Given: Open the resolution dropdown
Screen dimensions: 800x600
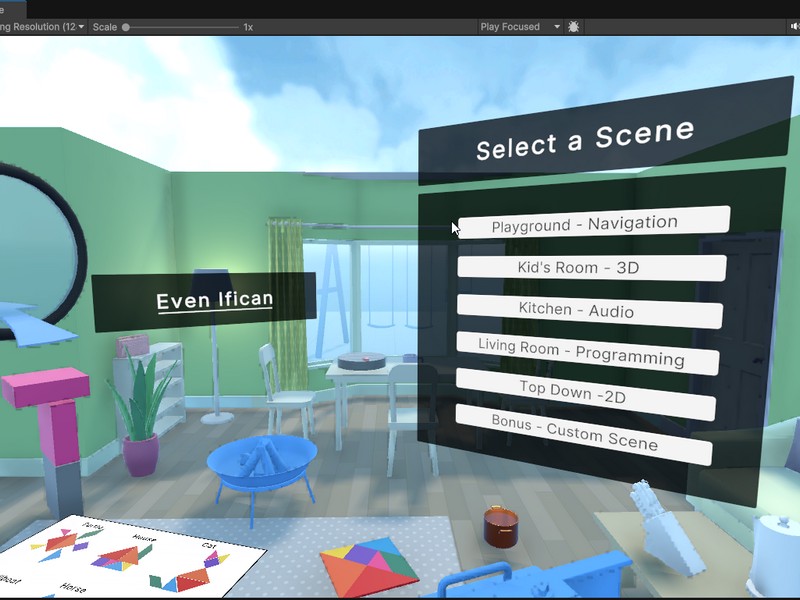Looking at the screenshot, I should [x=42, y=27].
